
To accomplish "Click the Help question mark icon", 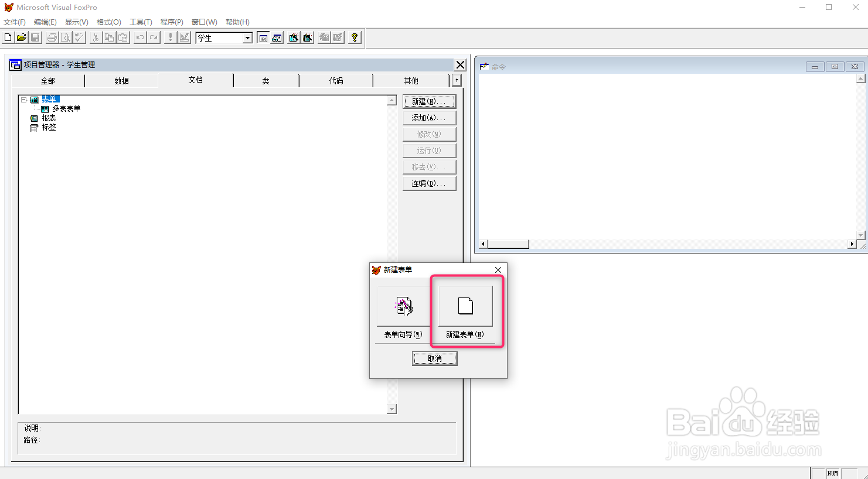I will pyautogui.click(x=355, y=37).
